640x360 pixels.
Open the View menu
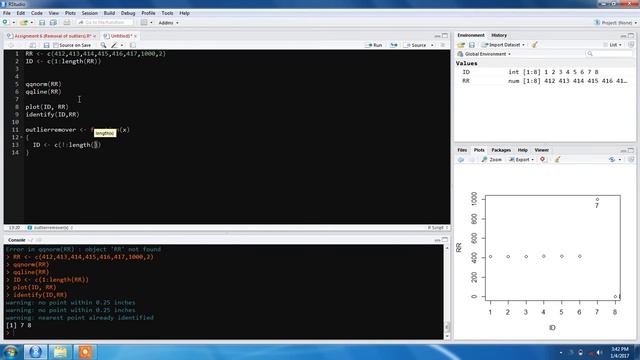[53, 13]
